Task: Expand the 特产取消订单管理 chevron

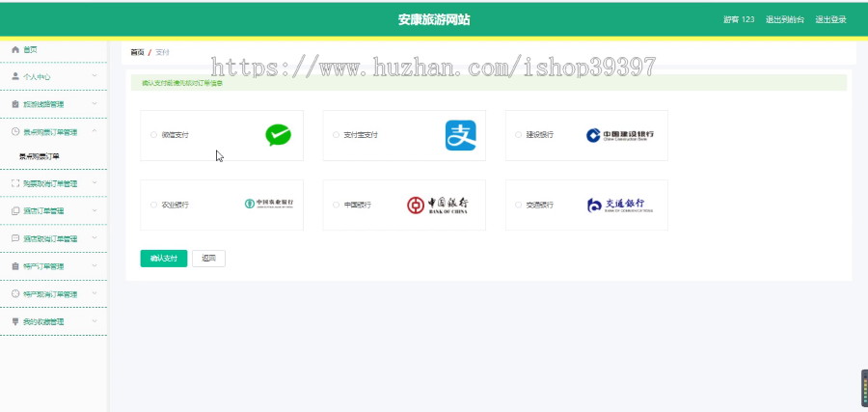Action: click(95, 293)
